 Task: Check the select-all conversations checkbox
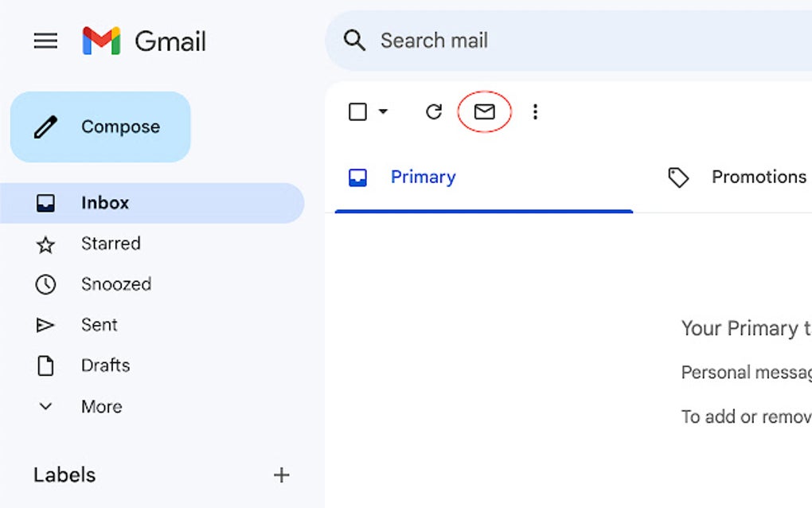click(356, 111)
